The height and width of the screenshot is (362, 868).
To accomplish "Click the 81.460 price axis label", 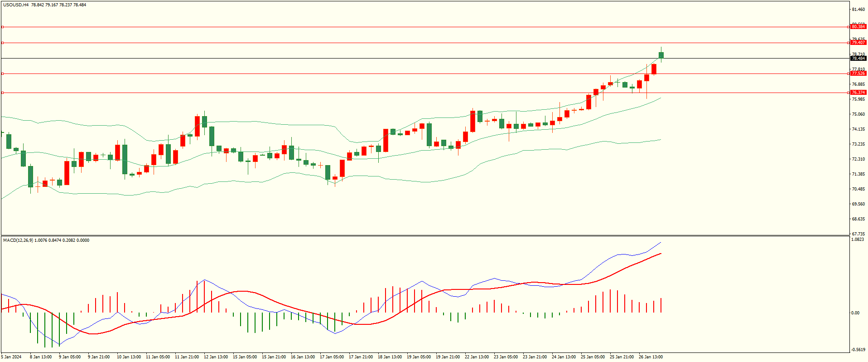I will [858, 10].
